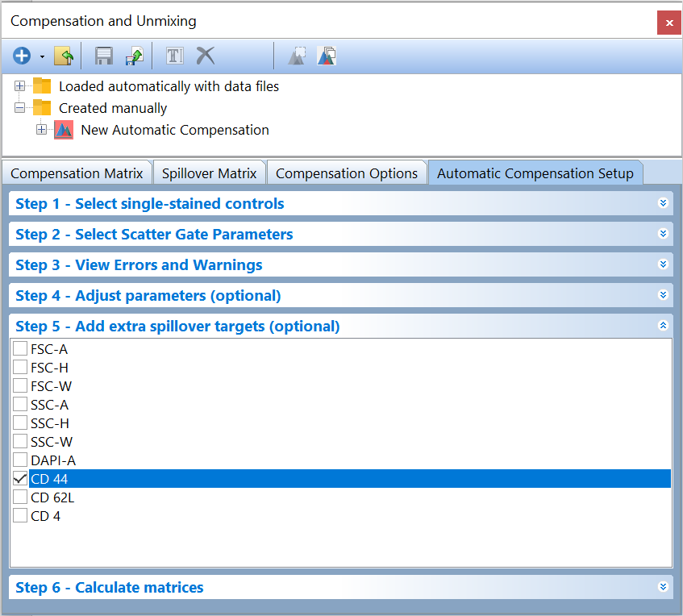This screenshot has height=616, width=683.
Task: Expand Step 2 chevron for Scatter Gate Parameters
Action: coord(663,234)
